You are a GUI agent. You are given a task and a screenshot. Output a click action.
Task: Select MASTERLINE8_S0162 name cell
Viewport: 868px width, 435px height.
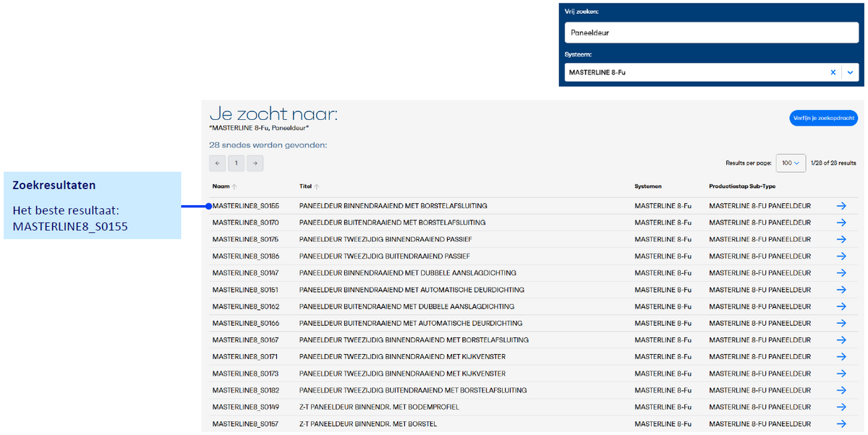click(x=246, y=306)
